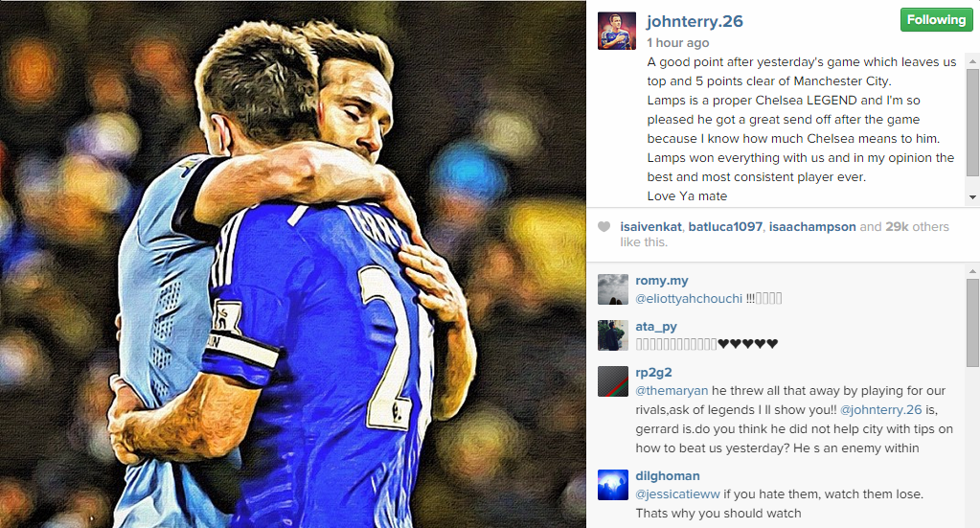Viewport: 980px width, 528px height.
Task: Open dilghoman commenter avatar
Action: point(612,485)
